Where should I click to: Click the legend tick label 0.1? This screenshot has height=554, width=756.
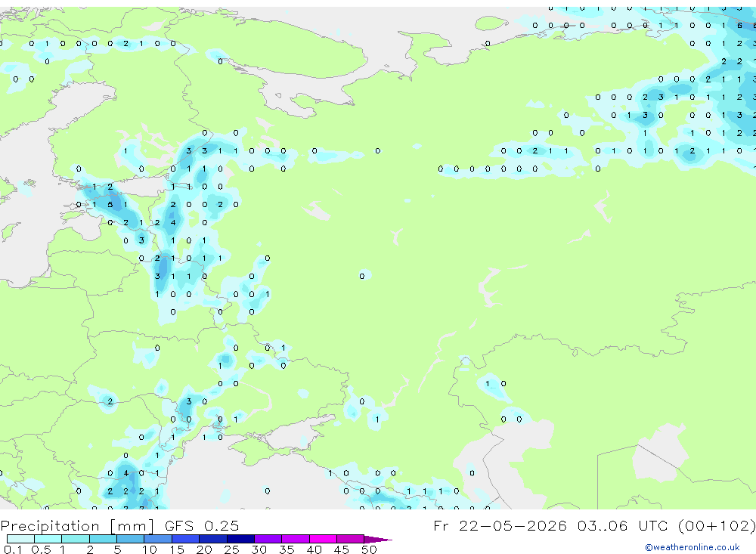13,549
